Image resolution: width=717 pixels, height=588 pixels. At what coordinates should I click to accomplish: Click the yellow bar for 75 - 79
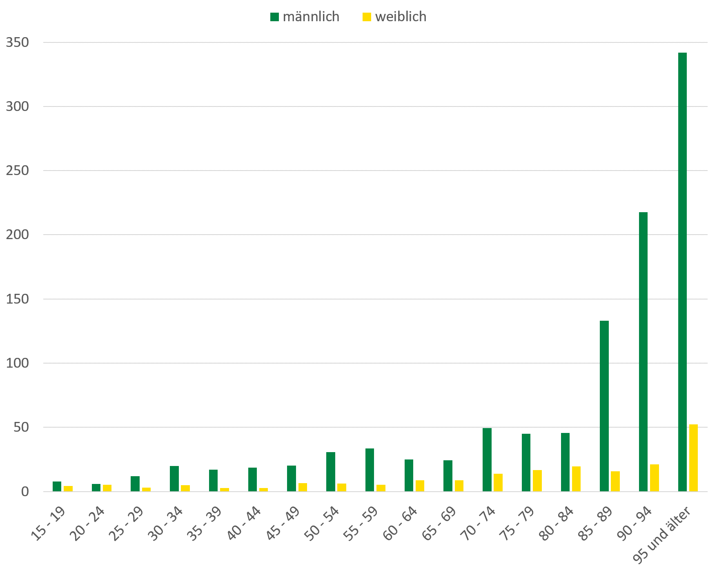click(x=537, y=481)
